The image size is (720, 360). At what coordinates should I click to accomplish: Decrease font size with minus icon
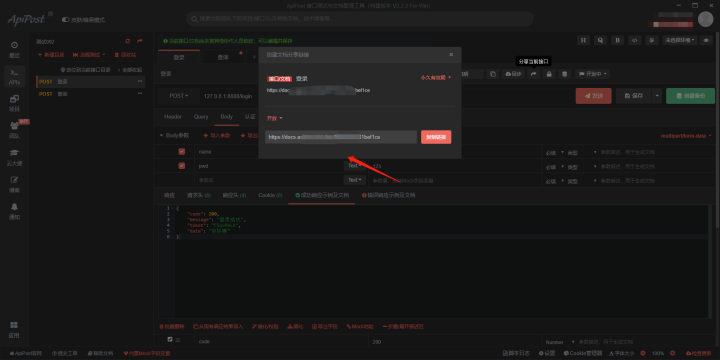643,353
